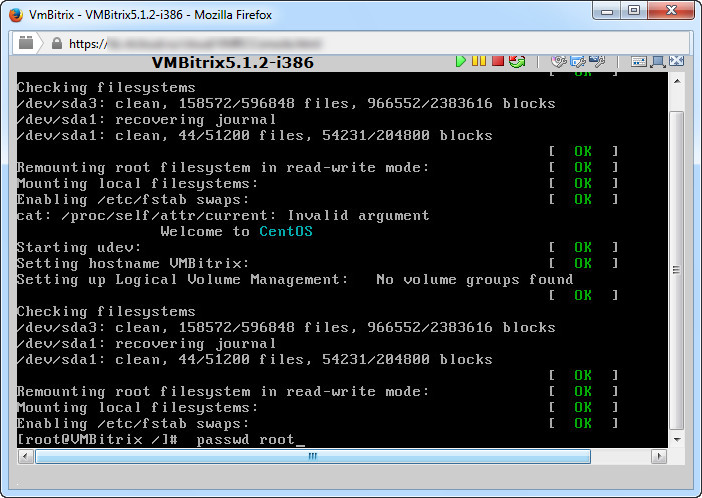This screenshot has width=702, height=498.
Task: Click 'Setting hostname VMBitrix:' line
Action: click(133, 263)
